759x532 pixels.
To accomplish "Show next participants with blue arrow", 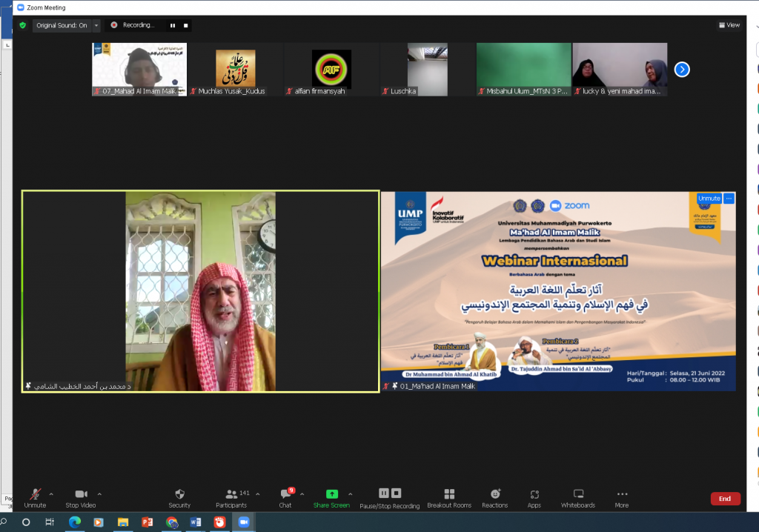I will pos(682,70).
